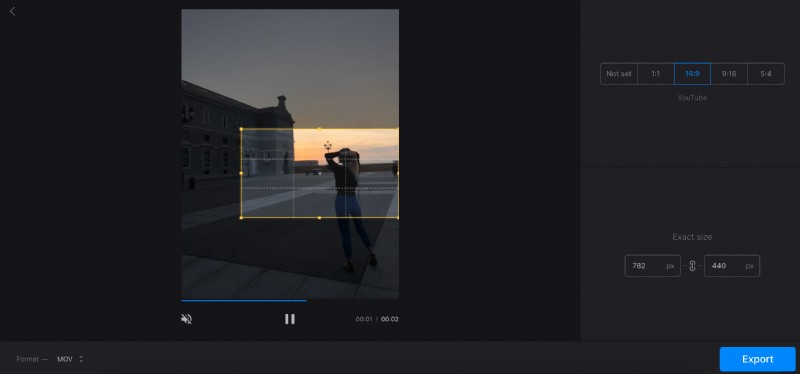Choose the 16:9 aspect ratio
The height and width of the screenshot is (374, 800).
[x=692, y=73]
